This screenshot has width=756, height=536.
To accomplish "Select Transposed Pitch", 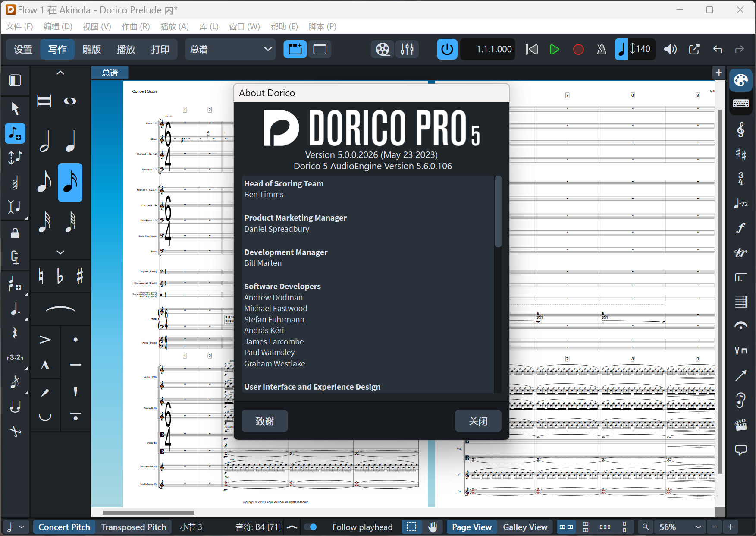I will pos(134,527).
